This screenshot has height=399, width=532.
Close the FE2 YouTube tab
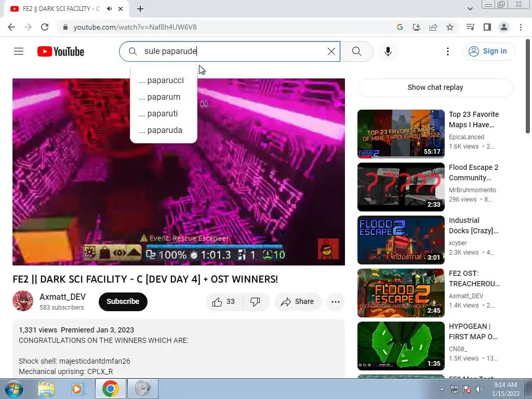(x=121, y=9)
